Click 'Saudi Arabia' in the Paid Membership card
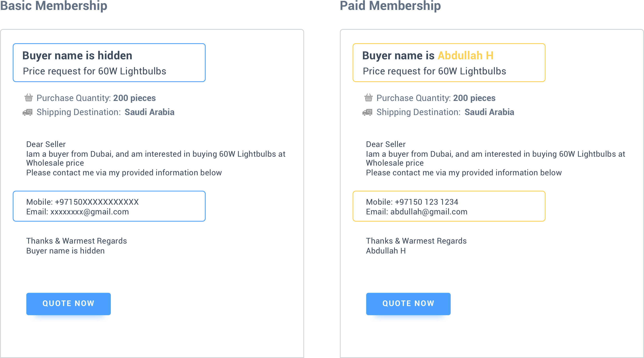Viewport: 644px width, 358px height. (489, 112)
